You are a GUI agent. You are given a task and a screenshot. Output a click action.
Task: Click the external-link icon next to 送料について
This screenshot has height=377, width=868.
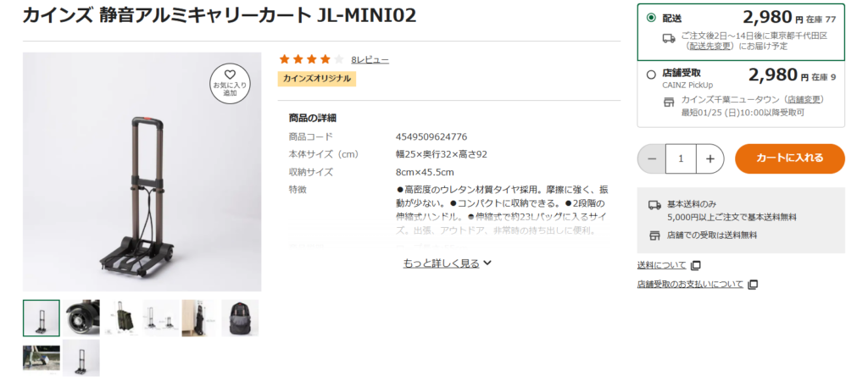pos(696,265)
